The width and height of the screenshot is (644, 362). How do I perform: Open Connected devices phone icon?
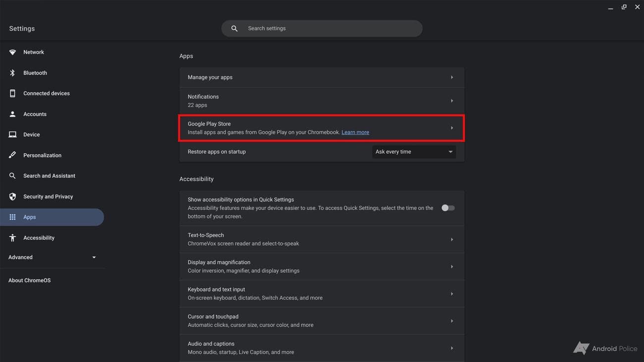[12, 93]
